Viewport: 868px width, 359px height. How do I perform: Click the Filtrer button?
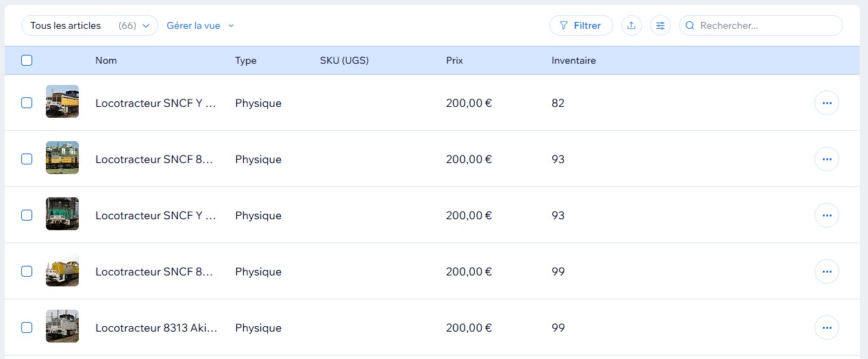tap(580, 26)
